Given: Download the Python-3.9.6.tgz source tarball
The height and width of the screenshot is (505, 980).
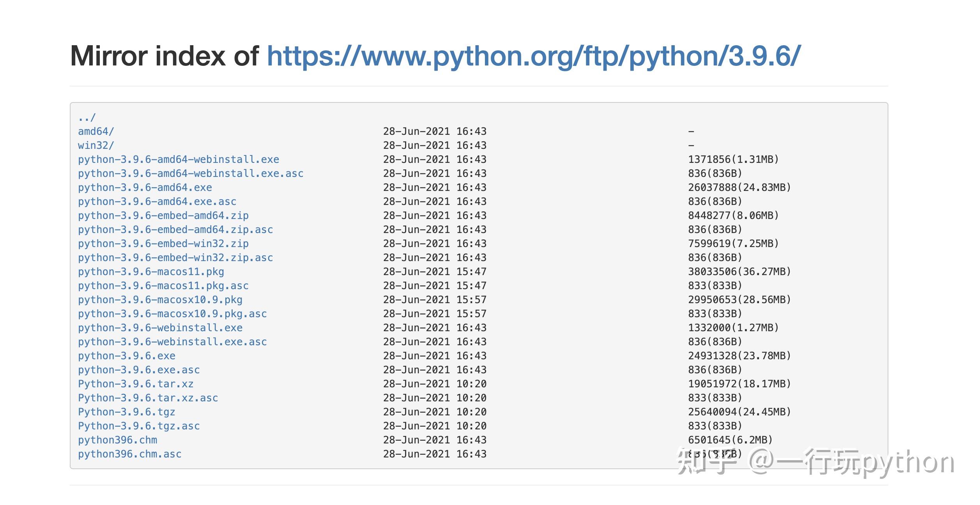Looking at the screenshot, I should pos(127,411).
